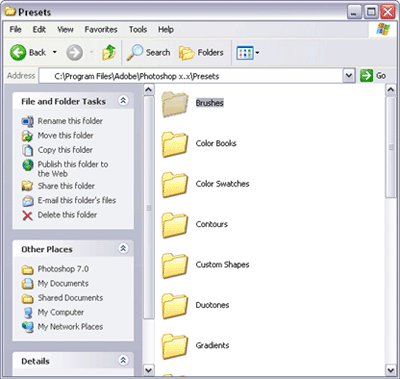Click the Rename this folder icon
Viewport: 400px width, 379px height.
pos(27,121)
